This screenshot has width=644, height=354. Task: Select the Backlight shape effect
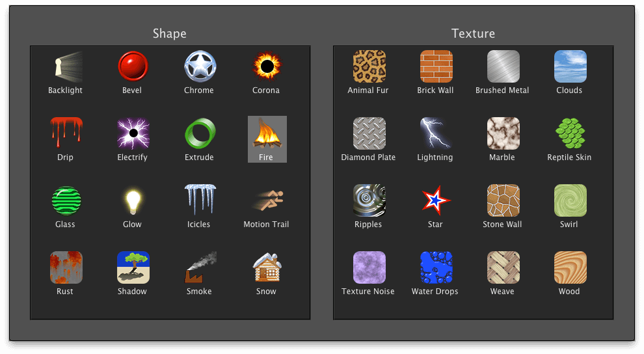[66, 67]
